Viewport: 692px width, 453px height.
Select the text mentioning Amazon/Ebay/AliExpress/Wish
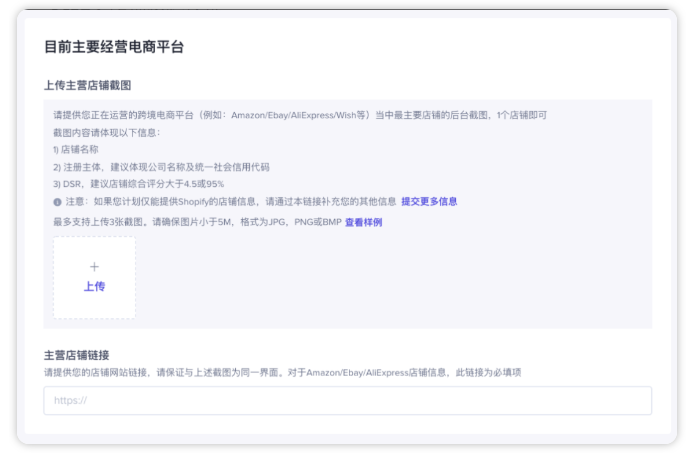click(x=300, y=115)
